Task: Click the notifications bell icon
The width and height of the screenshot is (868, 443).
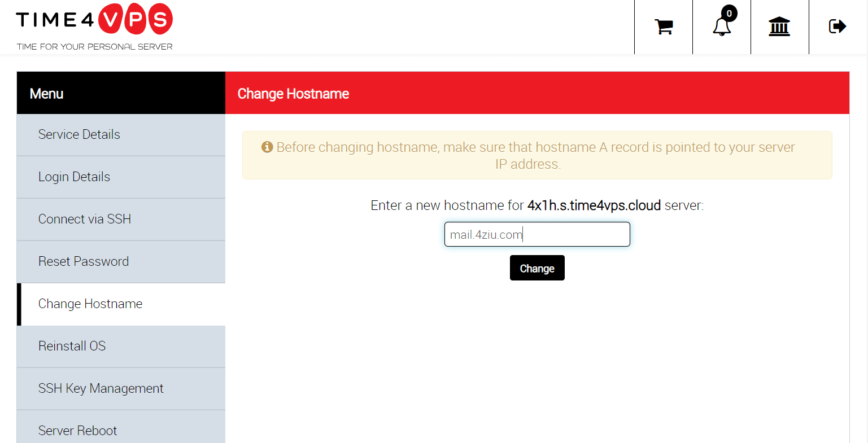Action: click(721, 27)
